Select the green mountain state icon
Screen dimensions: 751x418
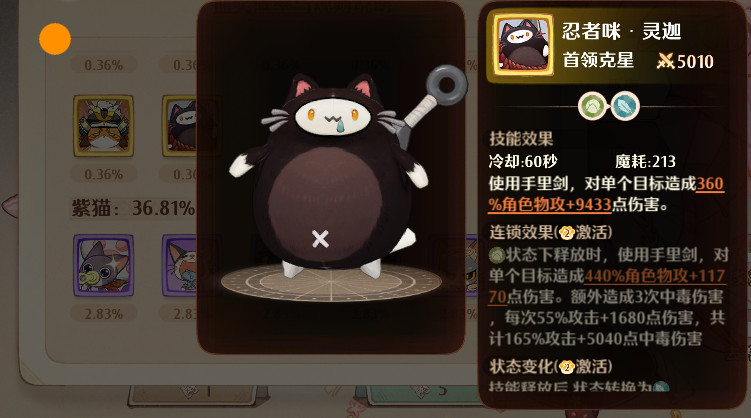(593, 106)
